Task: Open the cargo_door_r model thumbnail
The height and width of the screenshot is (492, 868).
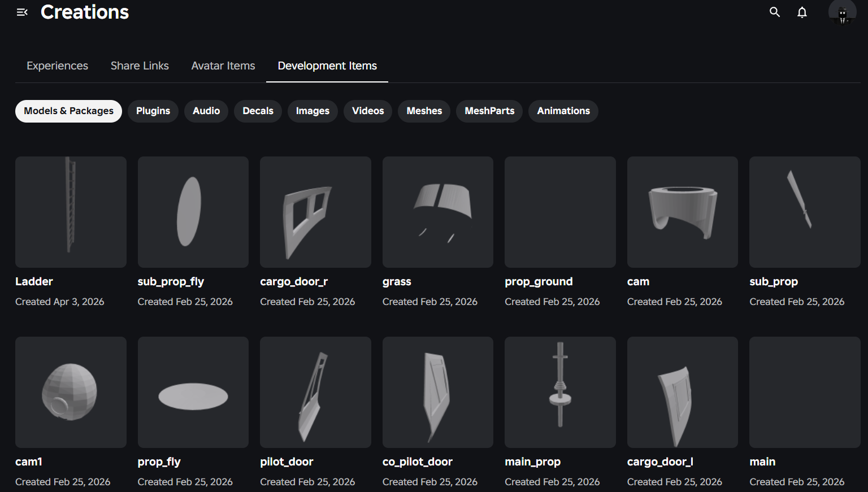Action: coord(315,212)
